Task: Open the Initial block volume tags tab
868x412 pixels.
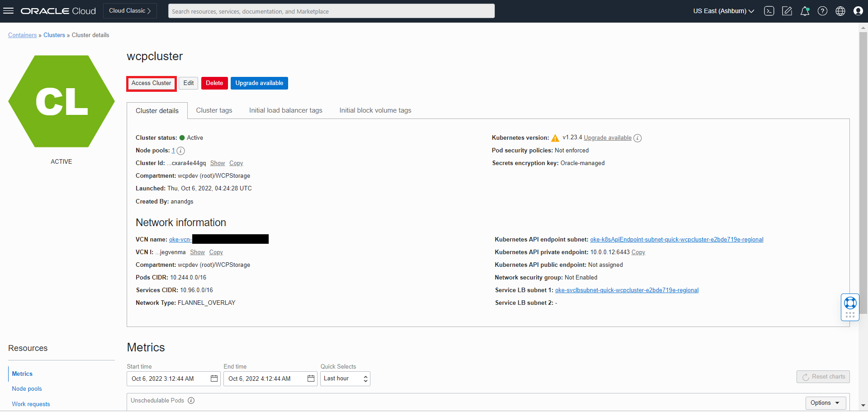Action: (375, 110)
